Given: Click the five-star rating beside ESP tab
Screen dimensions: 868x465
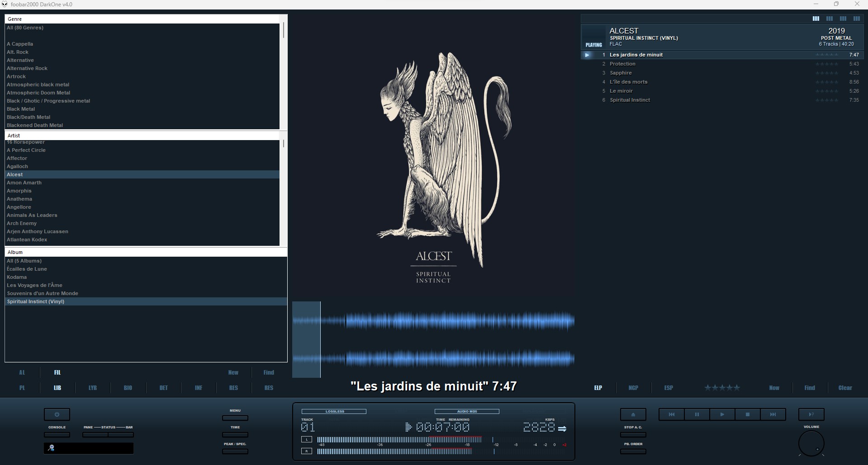Looking at the screenshot, I should pos(722,388).
